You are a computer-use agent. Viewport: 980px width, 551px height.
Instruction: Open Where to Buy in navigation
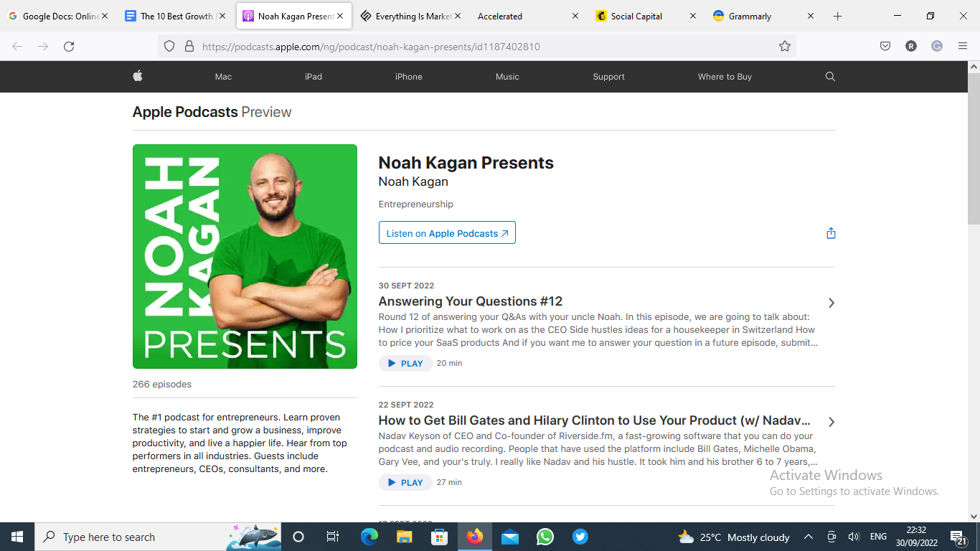725,77
